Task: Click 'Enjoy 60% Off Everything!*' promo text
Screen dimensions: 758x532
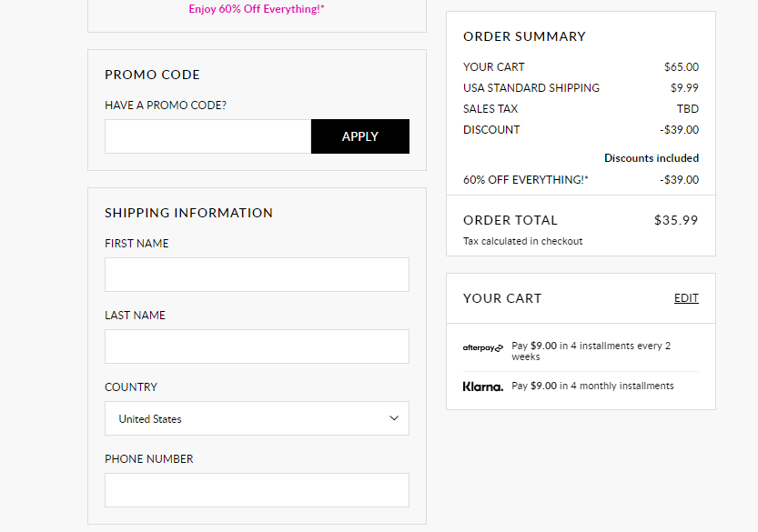Action: coord(257,9)
